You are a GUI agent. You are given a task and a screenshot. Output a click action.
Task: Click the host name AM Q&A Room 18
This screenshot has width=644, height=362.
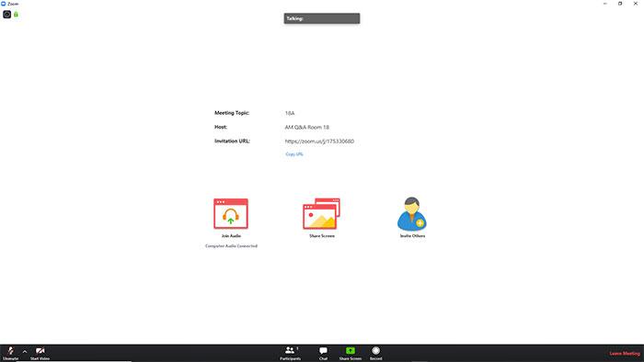pos(306,127)
